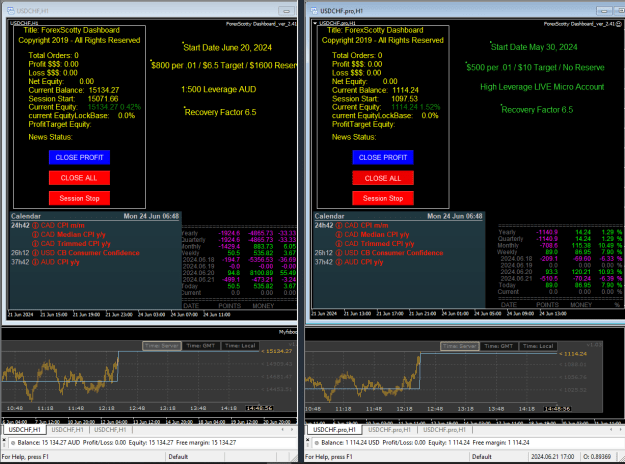Toggle Time: Local in right lower chart

(x=538, y=346)
